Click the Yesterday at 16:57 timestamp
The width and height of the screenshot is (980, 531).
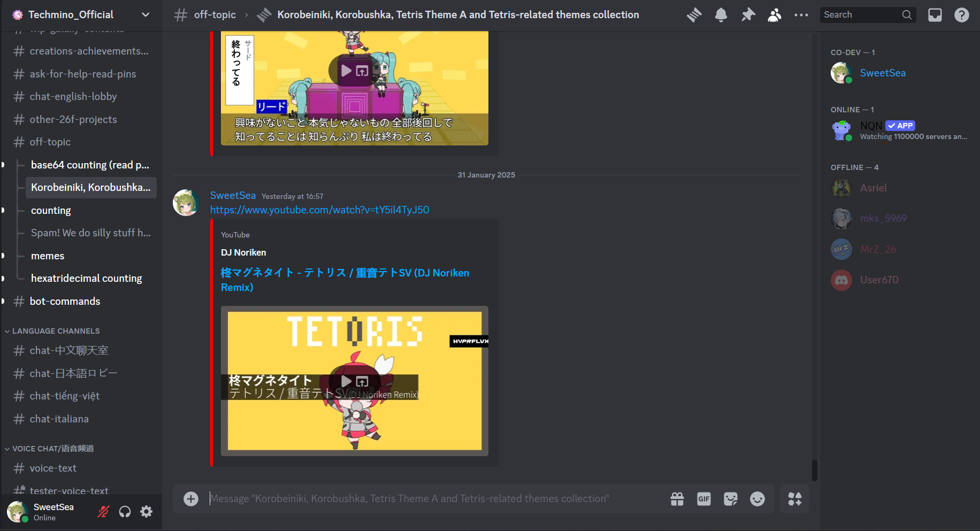coord(293,197)
